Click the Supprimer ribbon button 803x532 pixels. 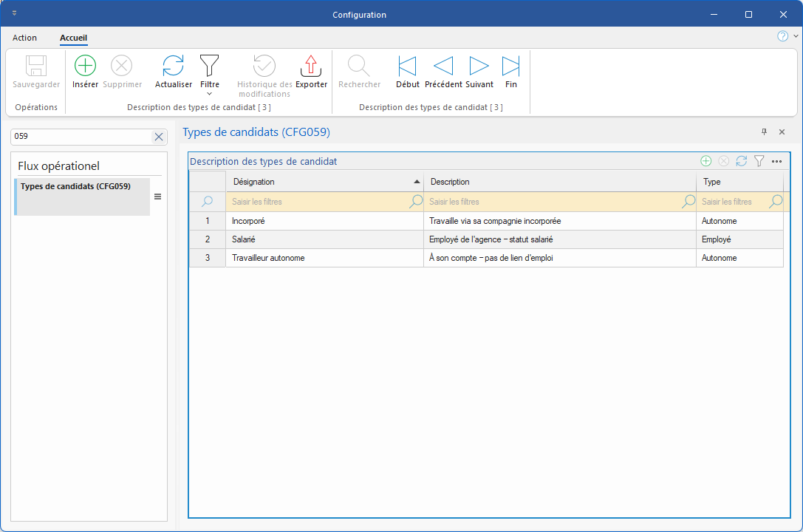[122, 72]
